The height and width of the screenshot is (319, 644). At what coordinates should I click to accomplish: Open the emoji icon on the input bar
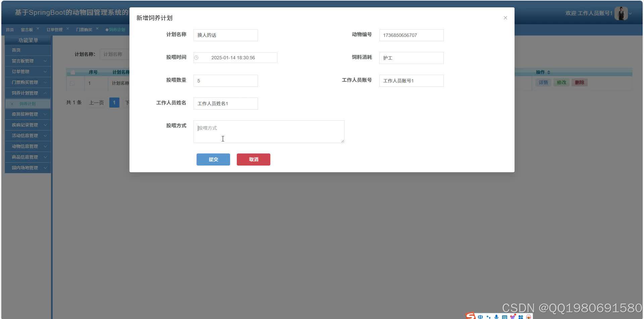click(529, 317)
